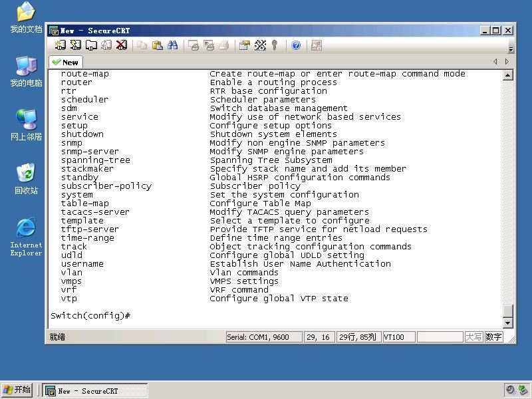Click the 'username' command text
This screenshot has width=532, height=399.
click(82, 263)
